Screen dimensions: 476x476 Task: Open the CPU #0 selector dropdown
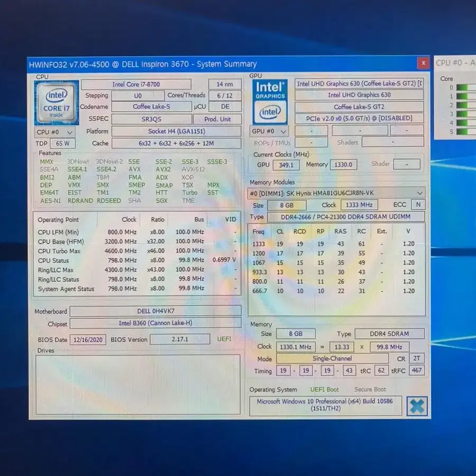[54, 132]
